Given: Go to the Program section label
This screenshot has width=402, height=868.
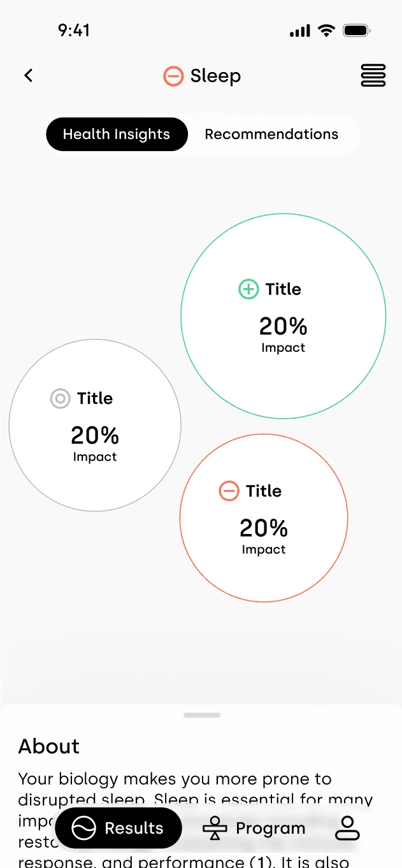Looking at the screenshot, I should pyautogui.click(x=271, y=828).
